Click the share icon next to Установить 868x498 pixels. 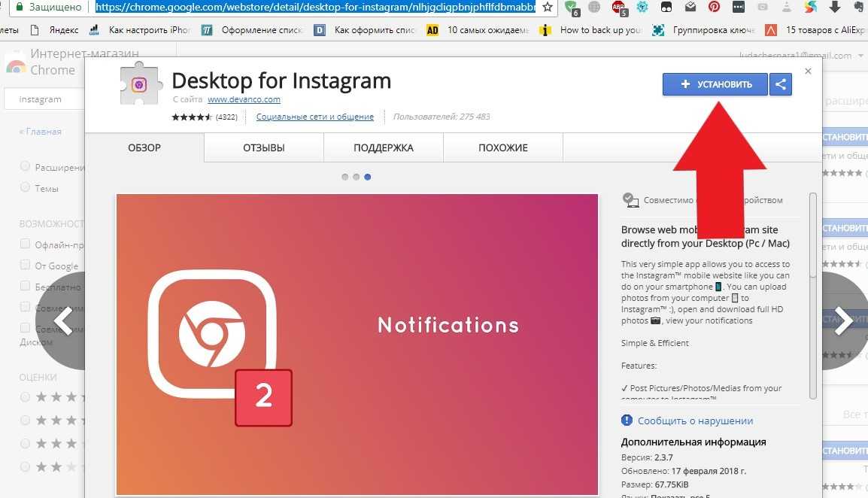(781, 84)
